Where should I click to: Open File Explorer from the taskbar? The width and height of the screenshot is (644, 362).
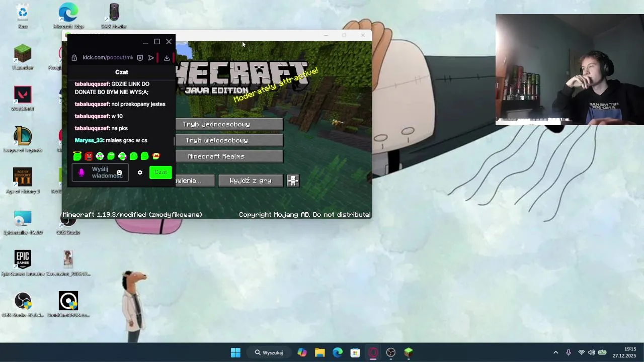tap(319, 352)
